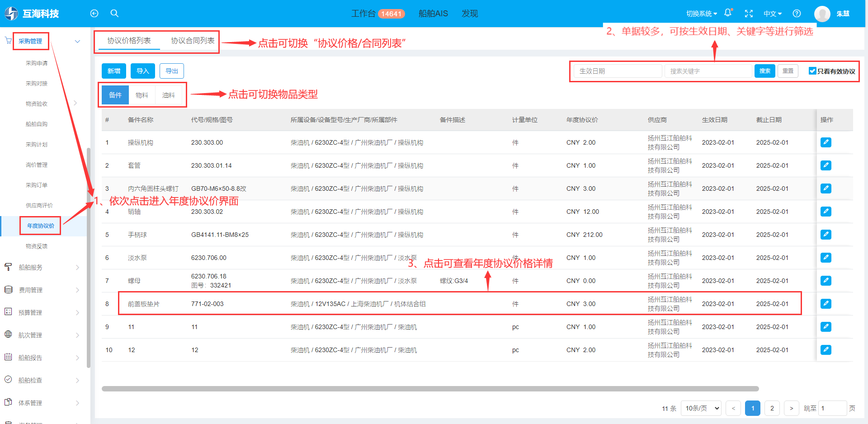Viewport: 868px width, 424px height.
Task: Click the 预算管理 sidebar icon
Action: [x=8, y=312]
